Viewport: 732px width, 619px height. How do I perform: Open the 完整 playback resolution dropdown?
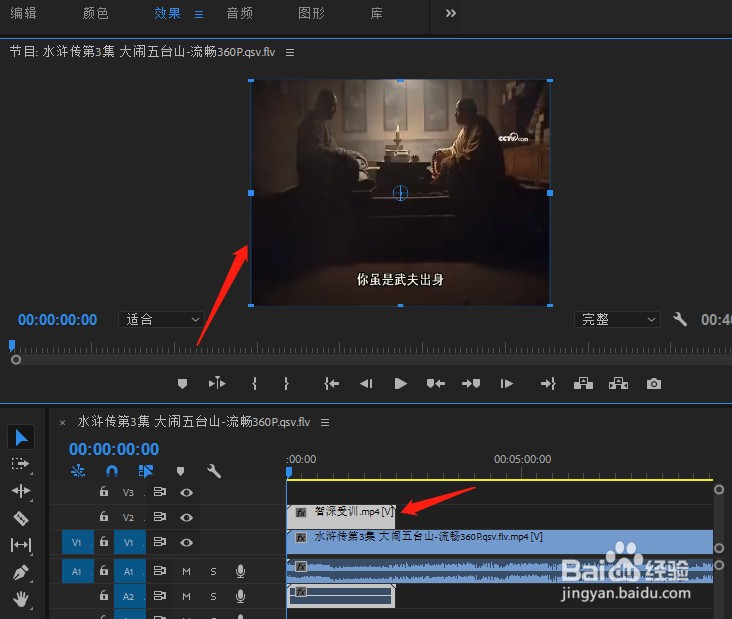tap(617, 320)
